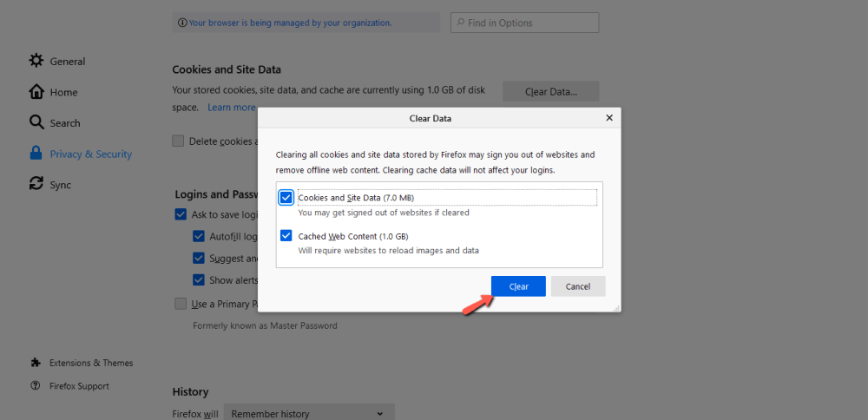Uncheck Cookies and Site Data checkbox
Image resolution: width=868 pixels, height=420 pixels.
coord(286,198)
